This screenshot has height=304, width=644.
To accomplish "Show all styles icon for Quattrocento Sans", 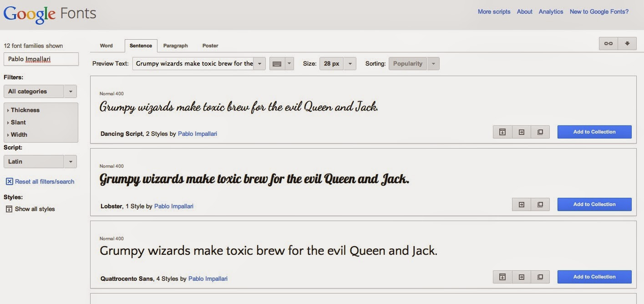I will point(502,277).
